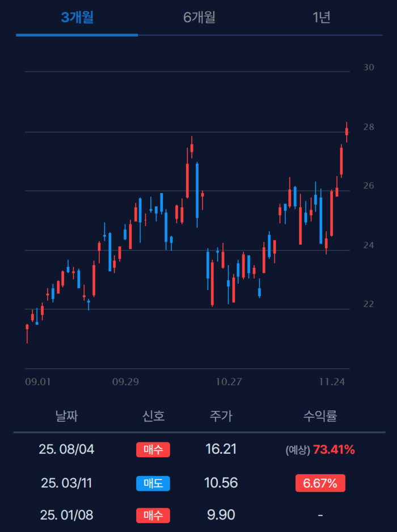Switch to the 3개월 tab
The image size is (397, 532).
click(77, 18)
